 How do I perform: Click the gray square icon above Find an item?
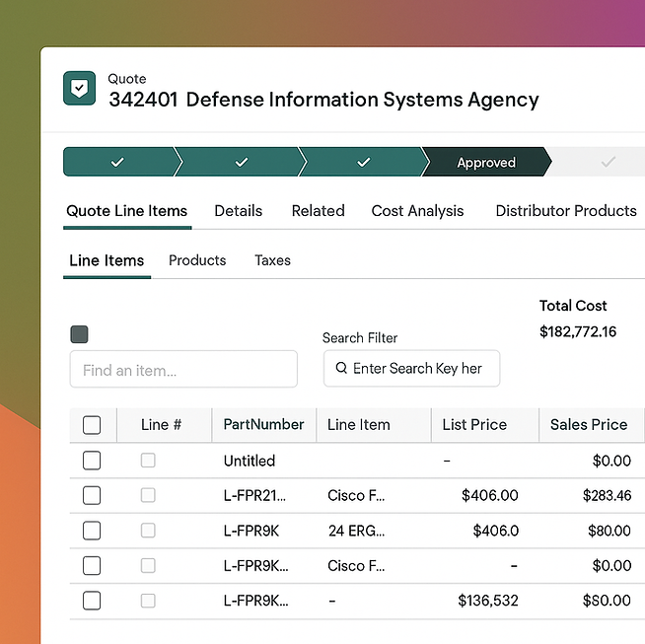pyautogui.click(x=79, y=334)
